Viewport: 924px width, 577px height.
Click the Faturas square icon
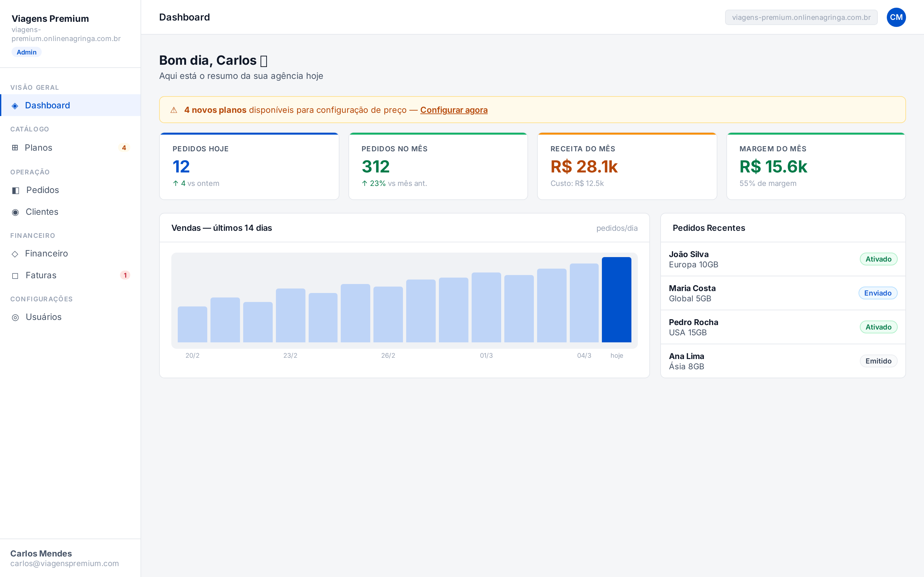(15, 276)
